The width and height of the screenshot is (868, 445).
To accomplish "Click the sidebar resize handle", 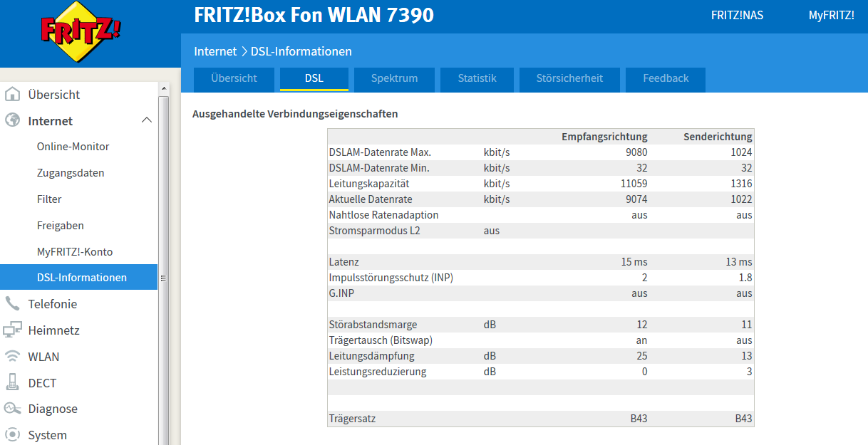I will (162, 278).
